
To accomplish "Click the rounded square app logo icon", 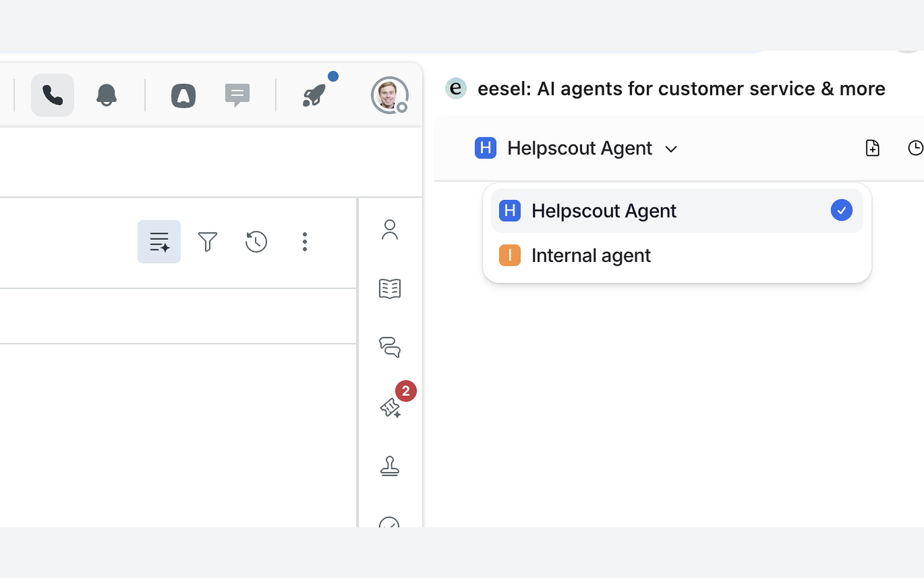I will coord(183,95).
